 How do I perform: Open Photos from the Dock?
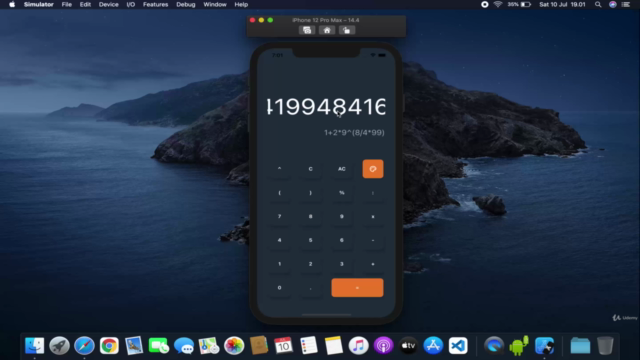coord(234,346)
